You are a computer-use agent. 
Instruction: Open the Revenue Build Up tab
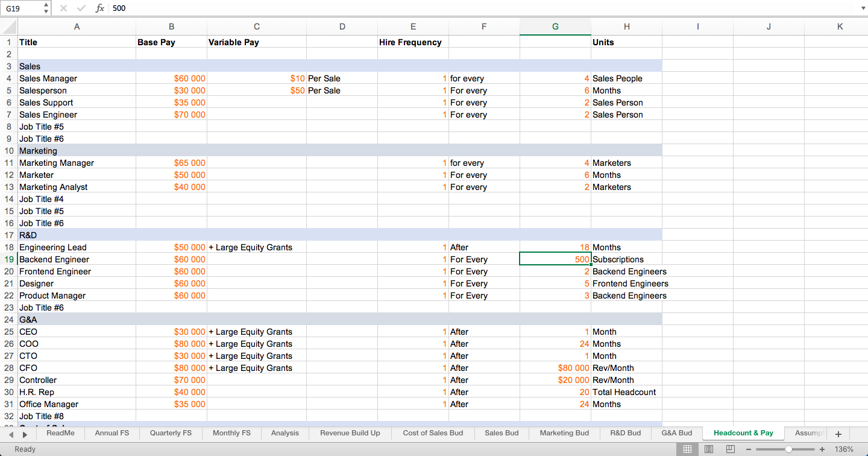[x=350, y=433]
